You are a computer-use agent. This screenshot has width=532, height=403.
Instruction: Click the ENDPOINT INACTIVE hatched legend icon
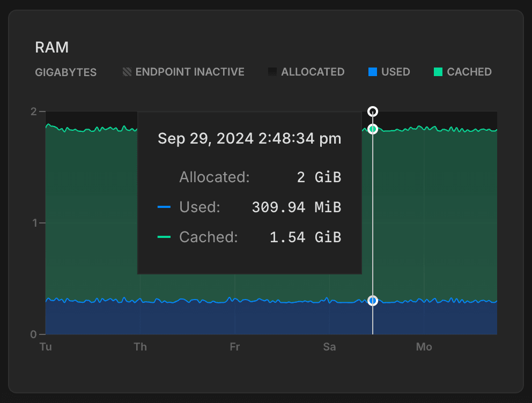[x=127, y=71]
